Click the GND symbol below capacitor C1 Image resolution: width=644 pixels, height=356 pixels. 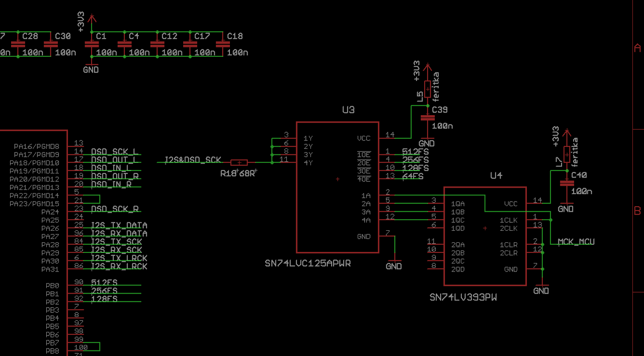[91, 68]
